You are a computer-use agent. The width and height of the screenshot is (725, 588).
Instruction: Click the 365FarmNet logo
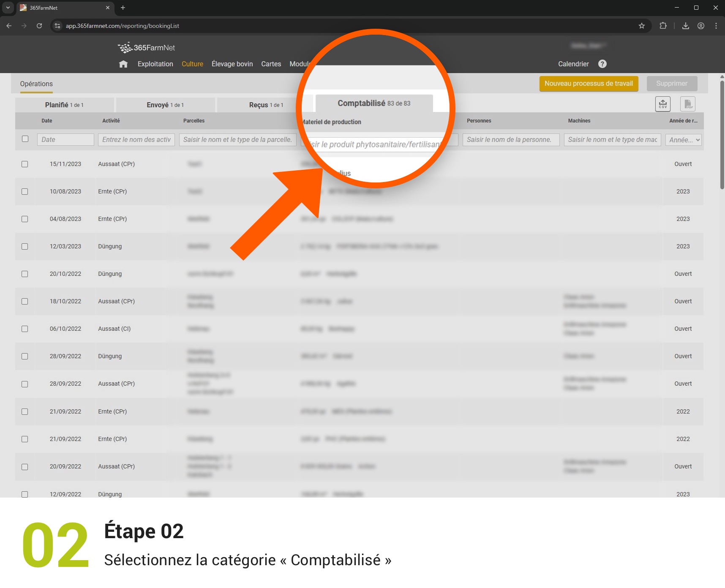146,48
